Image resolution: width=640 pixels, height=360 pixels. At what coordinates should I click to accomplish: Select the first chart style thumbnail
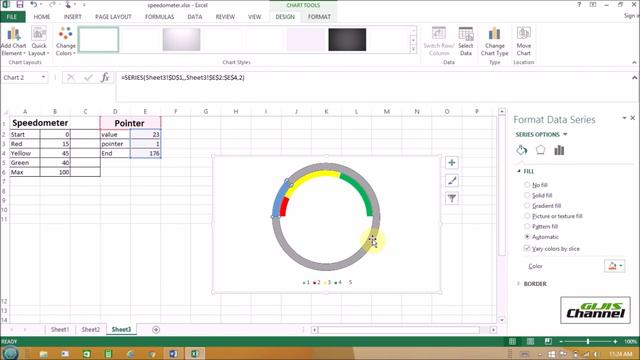click(98, 39)
